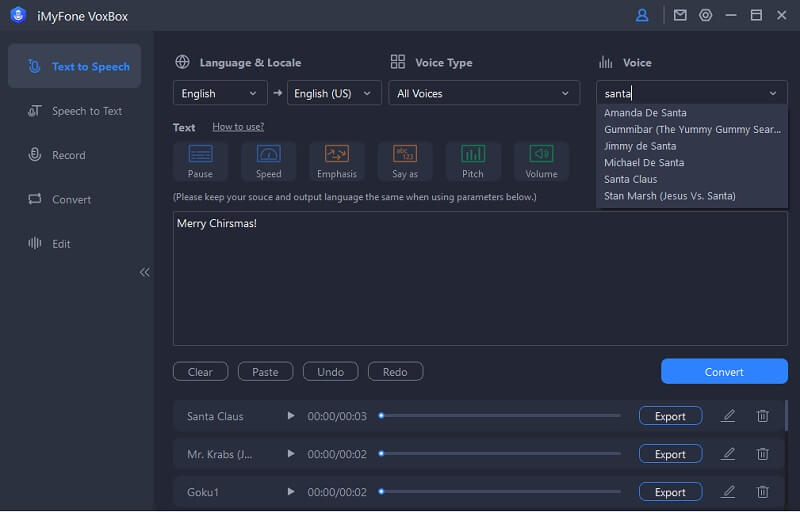Edit the Mr. Krabs audio entry

[728, 453]
